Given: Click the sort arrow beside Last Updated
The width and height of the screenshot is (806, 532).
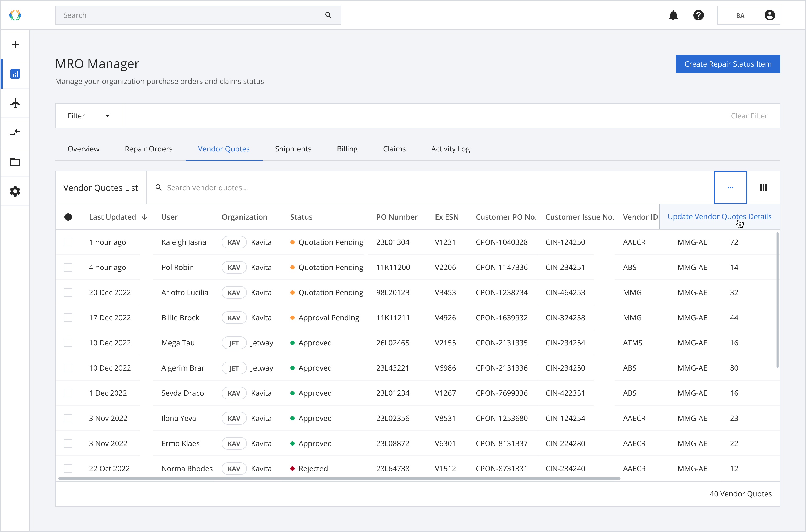Looking at the screenshot, I should [x=145, y=217].
